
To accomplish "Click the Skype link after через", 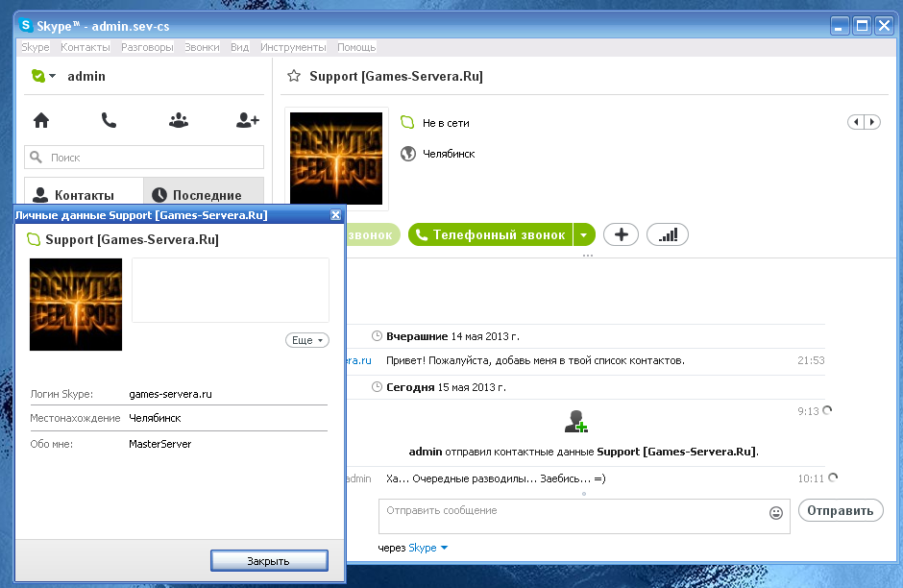I will click(x=422, y=548).
